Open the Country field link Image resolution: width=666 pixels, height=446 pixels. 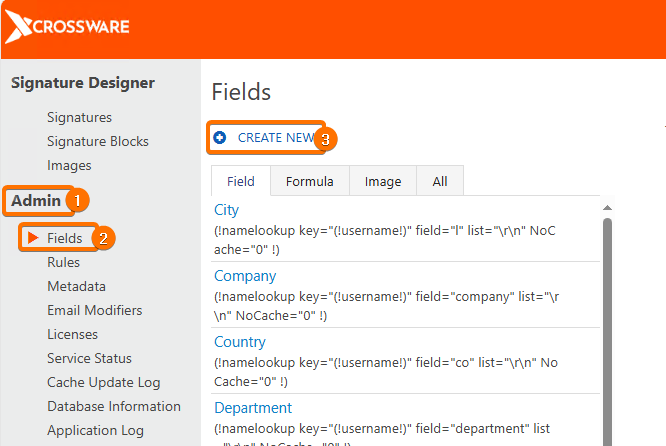click(x=240, y=342)
